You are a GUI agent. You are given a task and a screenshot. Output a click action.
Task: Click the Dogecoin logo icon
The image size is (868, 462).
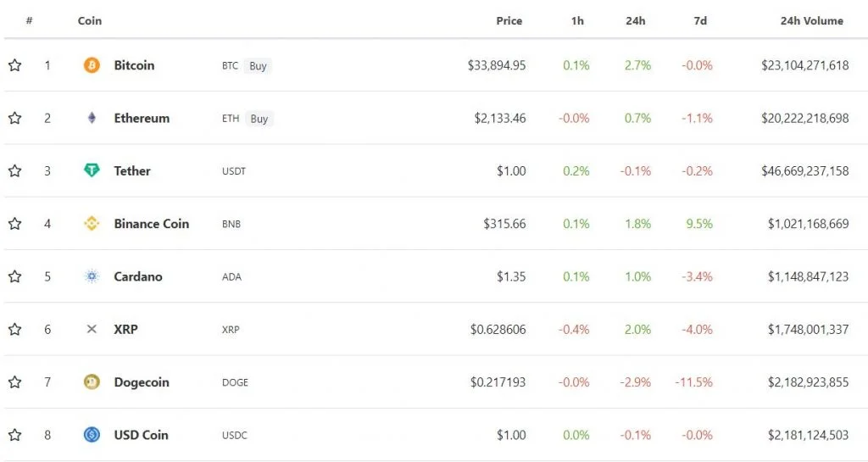[92, 382]
